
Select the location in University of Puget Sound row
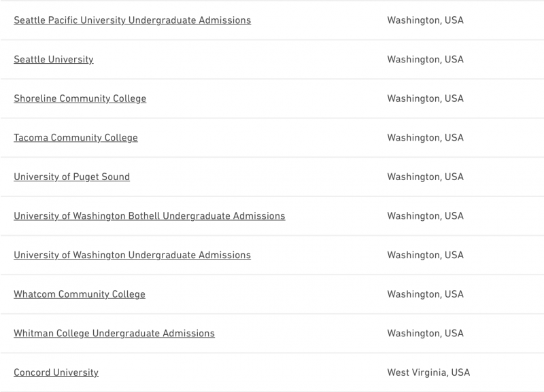tap(425, 177)
